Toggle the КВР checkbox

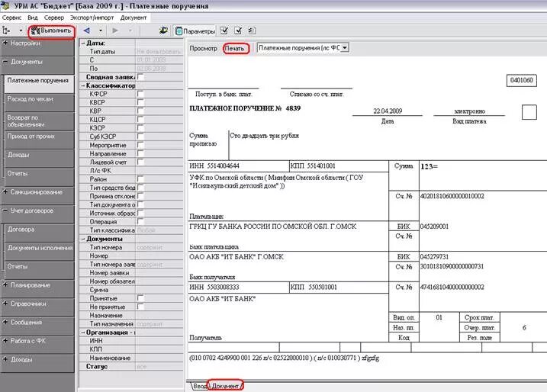point(140,111)
